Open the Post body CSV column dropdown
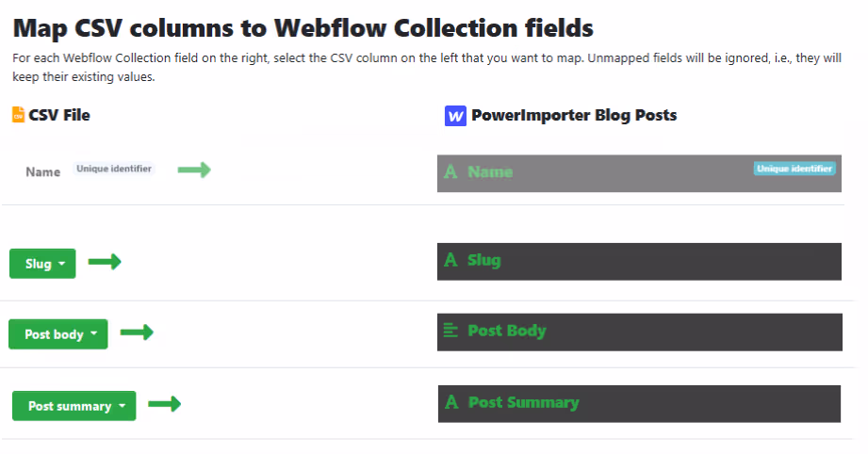868x454 pixels. click(58, 334)
